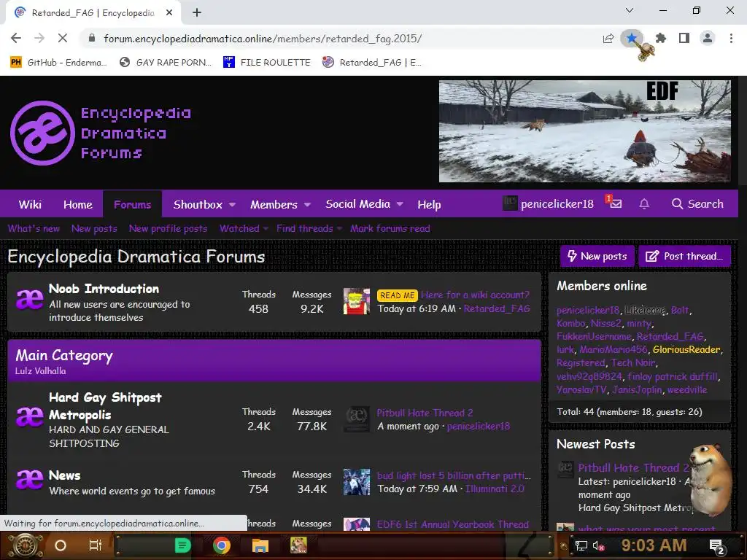
Task: Open network tray icon
Action: tap(581, 545)
